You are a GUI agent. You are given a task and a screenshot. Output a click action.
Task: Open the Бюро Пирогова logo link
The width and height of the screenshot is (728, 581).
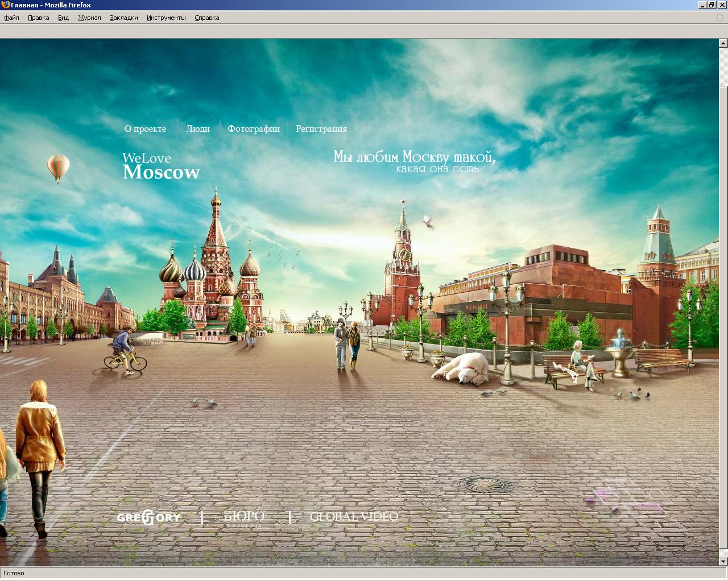click(245, 518)
